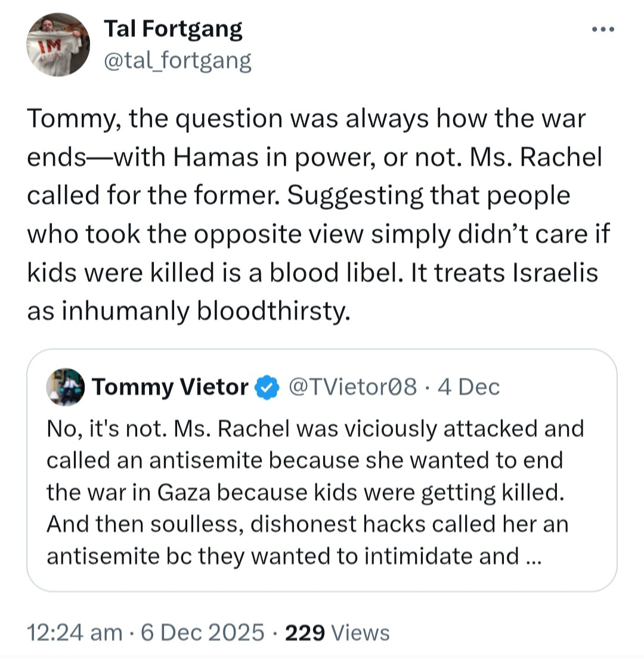This screenshot has width=644, height=659.
Task: Open the quoted Tommy Vietor post card
Action: (x=322, y=470)
